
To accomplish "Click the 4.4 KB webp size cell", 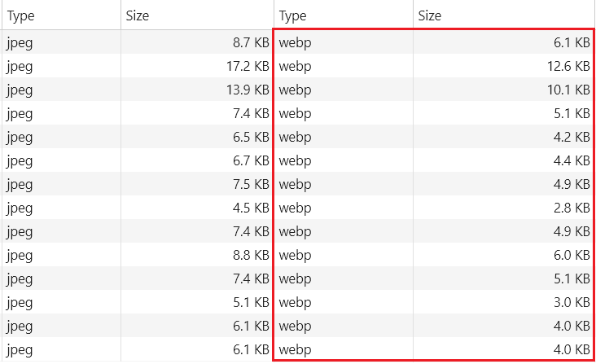I will 504,160.
